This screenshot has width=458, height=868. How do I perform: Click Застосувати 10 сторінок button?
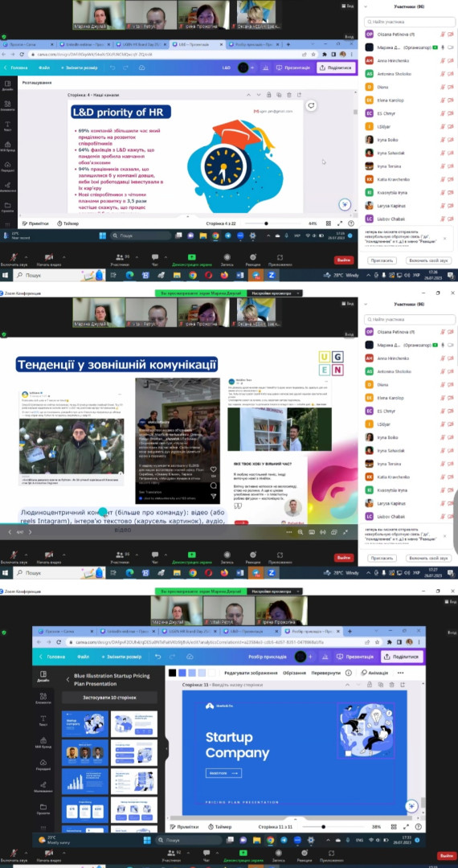(109, 698)
